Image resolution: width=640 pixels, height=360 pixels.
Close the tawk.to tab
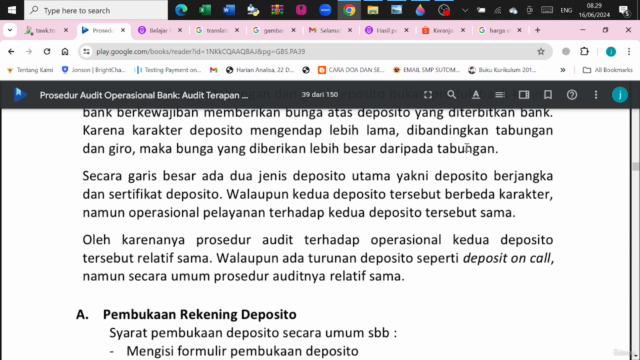(x=66, y=30)
